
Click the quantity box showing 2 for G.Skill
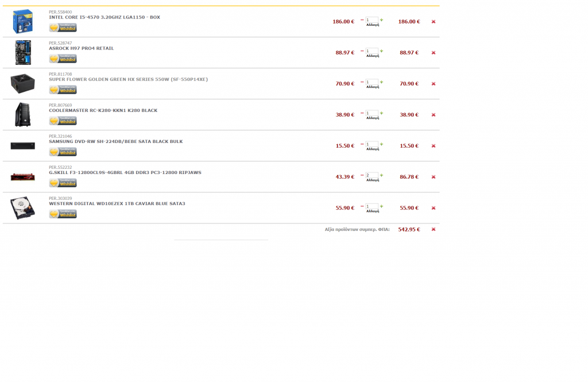coord(372,175)
